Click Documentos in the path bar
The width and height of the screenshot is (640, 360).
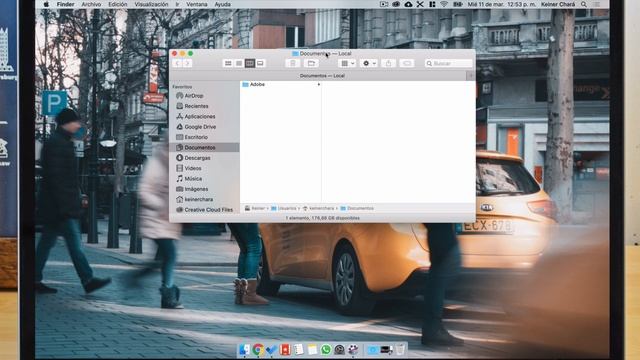(x=357, y=208)
